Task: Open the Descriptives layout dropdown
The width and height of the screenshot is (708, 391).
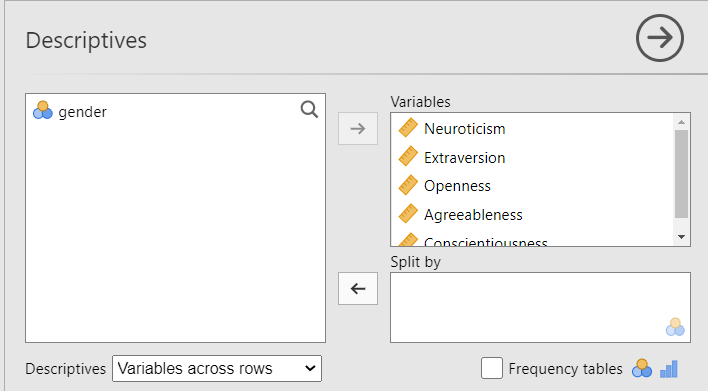Action: 217,368
